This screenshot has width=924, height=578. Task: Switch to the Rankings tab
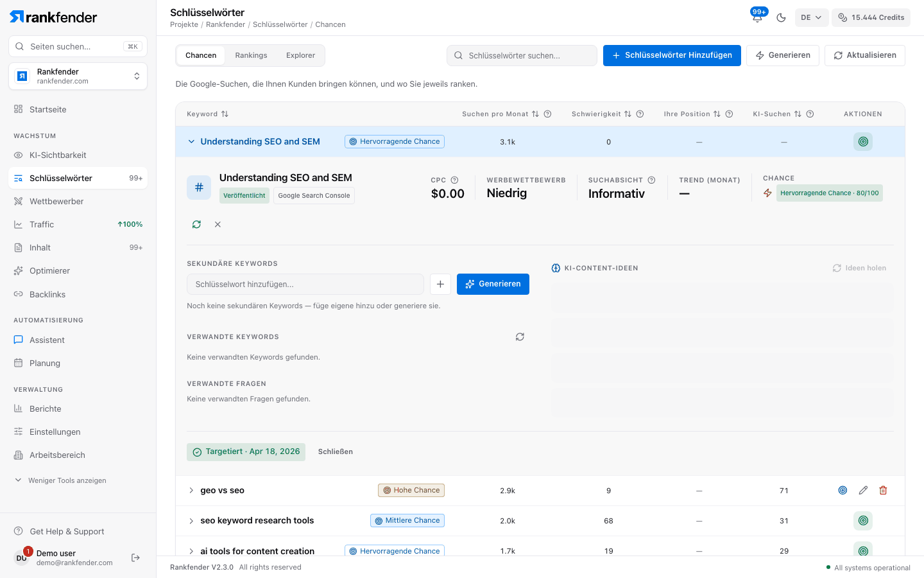coord(251,55)
